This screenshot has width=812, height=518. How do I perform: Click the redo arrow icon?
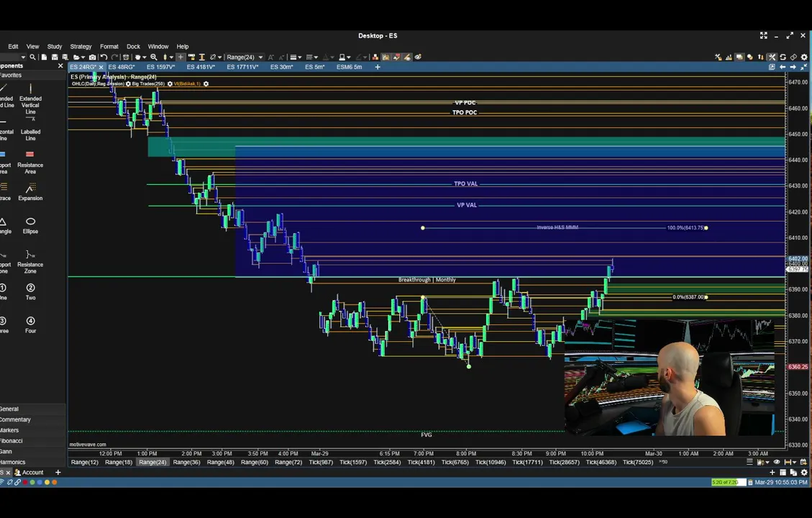[115, 57]
